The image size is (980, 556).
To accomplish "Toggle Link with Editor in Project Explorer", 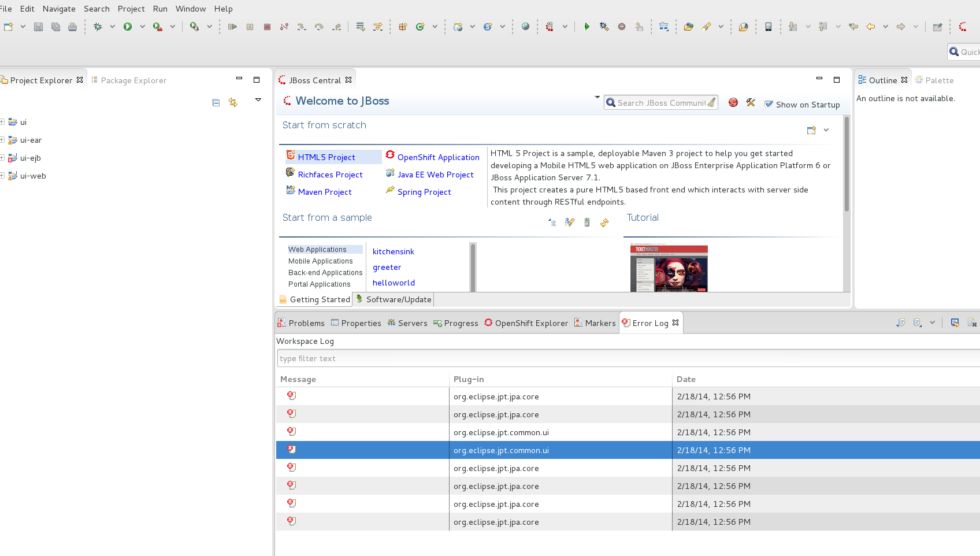I will point(233,103).
